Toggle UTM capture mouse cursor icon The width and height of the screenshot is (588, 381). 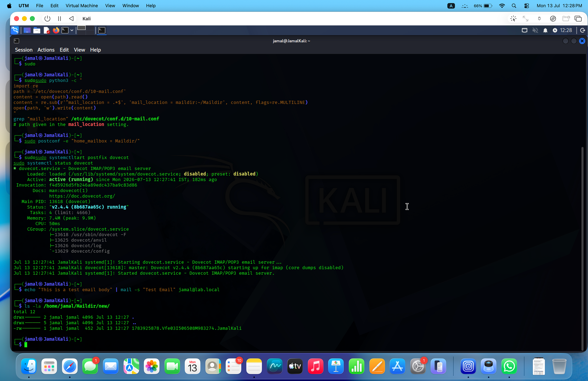(513, 19)
